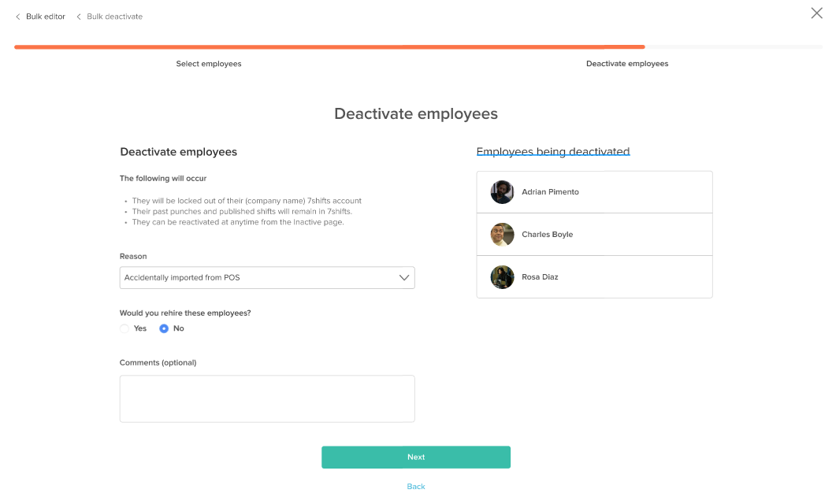
Task: Click the back arrow next to Bulk deactivate
Action: tap(77, 16)
